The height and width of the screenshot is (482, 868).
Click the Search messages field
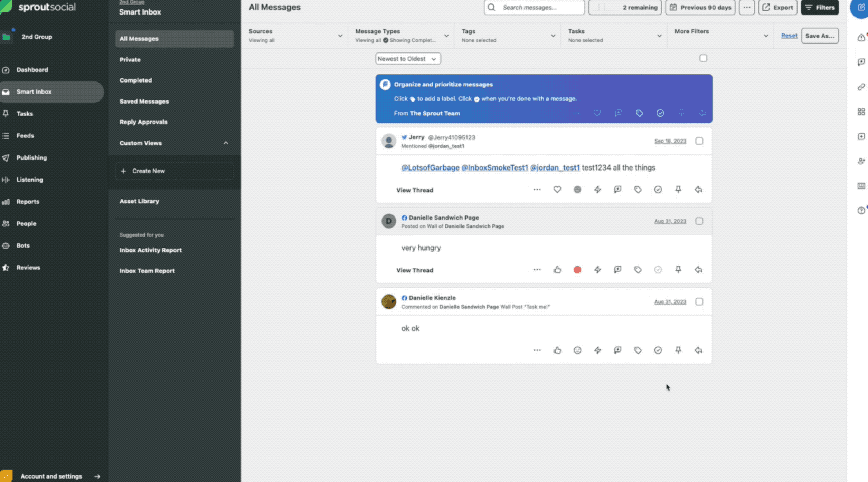534,7
